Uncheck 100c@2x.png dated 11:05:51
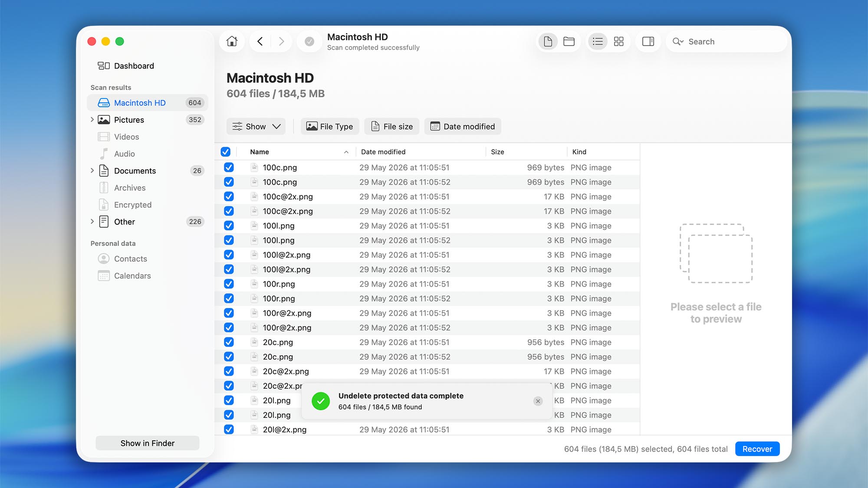The image size is (868, 488). (229, 197)
